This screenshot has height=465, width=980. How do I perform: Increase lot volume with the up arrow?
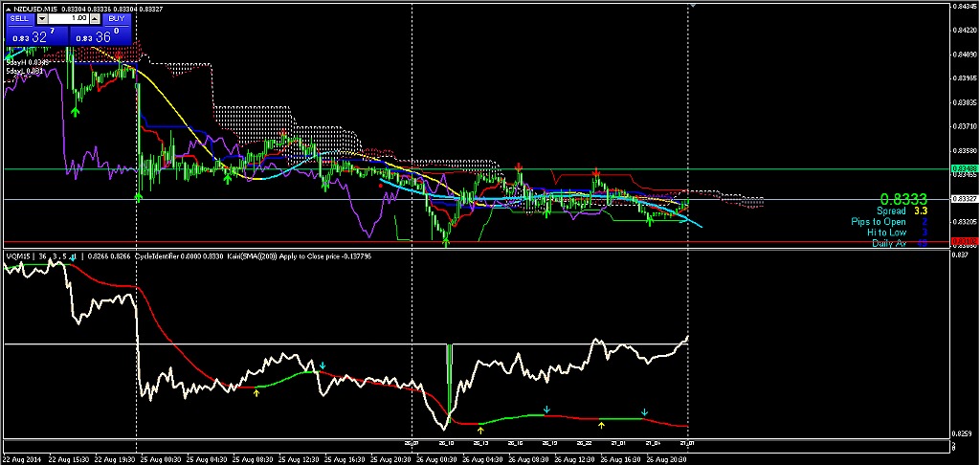(x=96, y=18)
